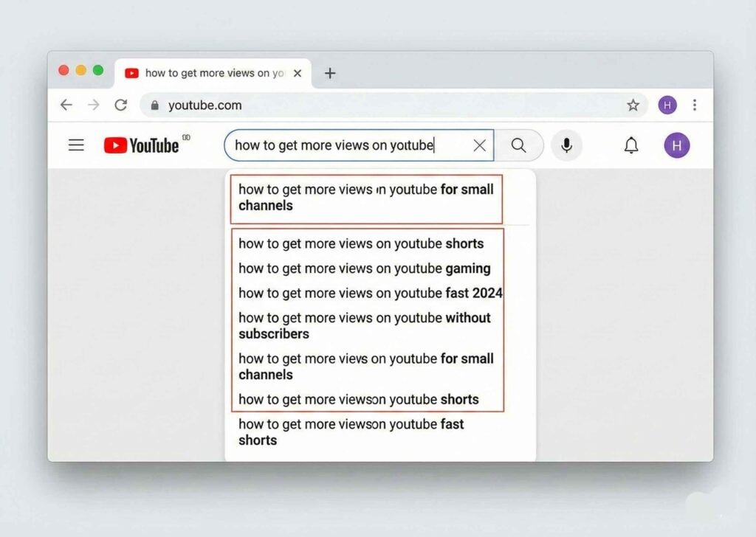Start voice search with the microphone icon

566,145
